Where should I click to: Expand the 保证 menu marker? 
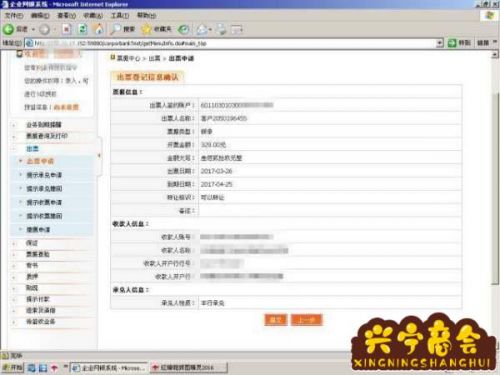point(14,244)
